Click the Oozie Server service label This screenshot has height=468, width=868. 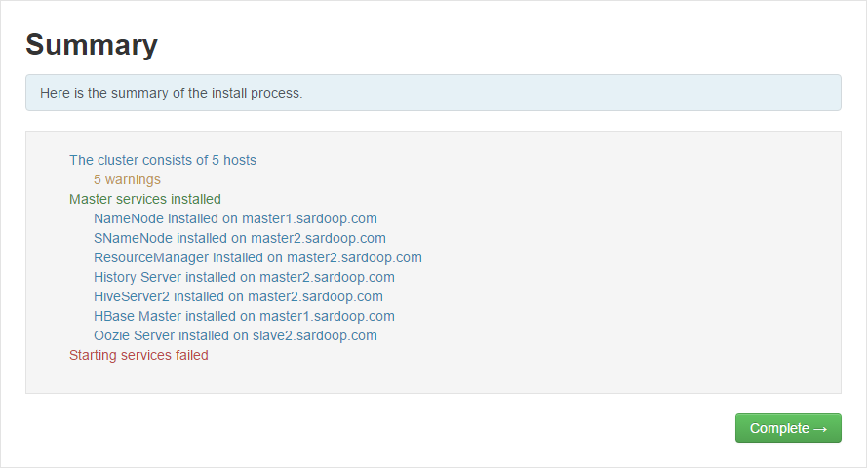click(x=136, y=335)
